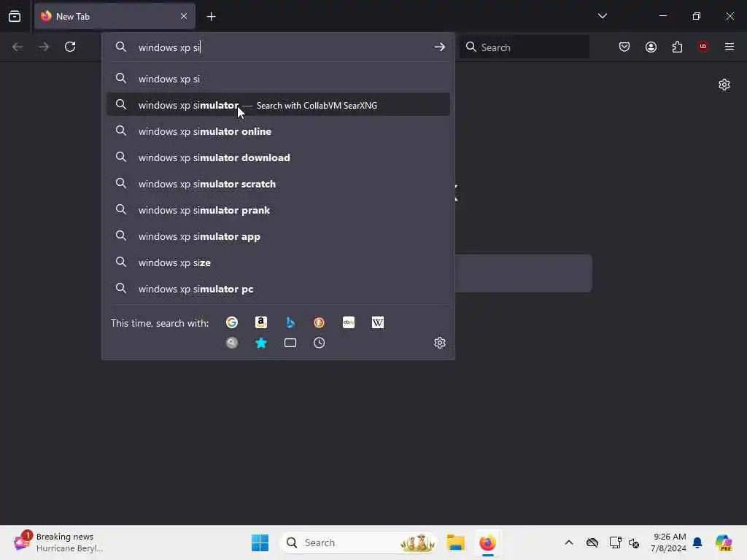Go forward one page in the toolbar

pyautogui.click(x=44, y=47)
